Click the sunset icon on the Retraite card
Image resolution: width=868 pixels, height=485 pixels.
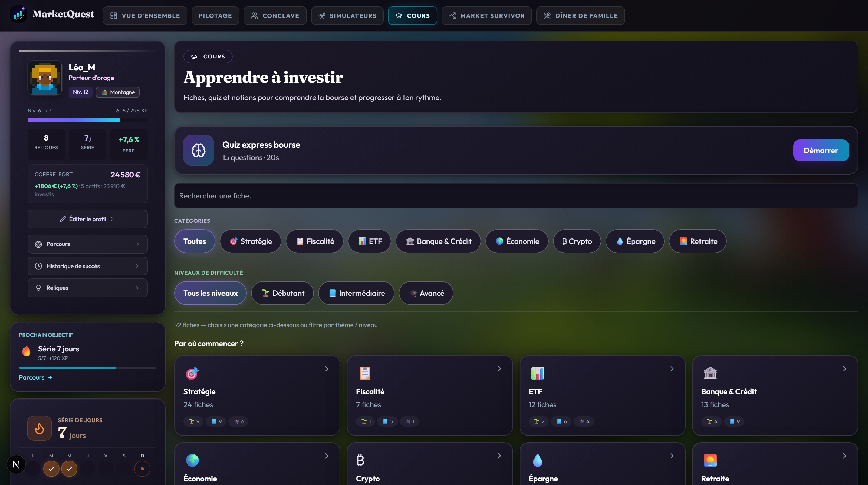point(710,460)
